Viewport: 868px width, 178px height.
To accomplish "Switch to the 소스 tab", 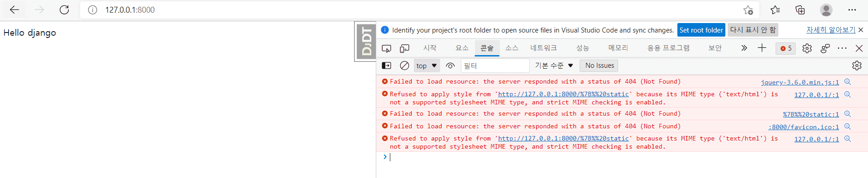I will [x=512, y=48].
